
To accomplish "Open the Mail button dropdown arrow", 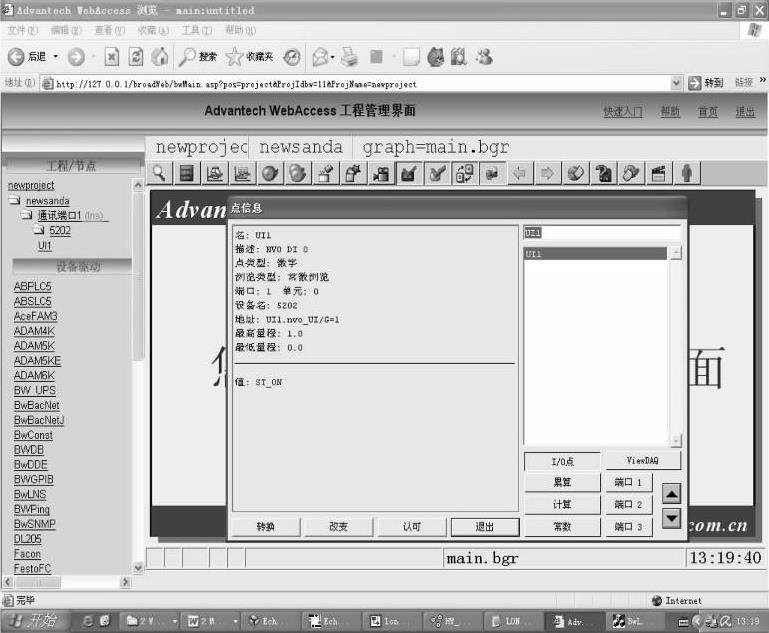I will [333, 57].
